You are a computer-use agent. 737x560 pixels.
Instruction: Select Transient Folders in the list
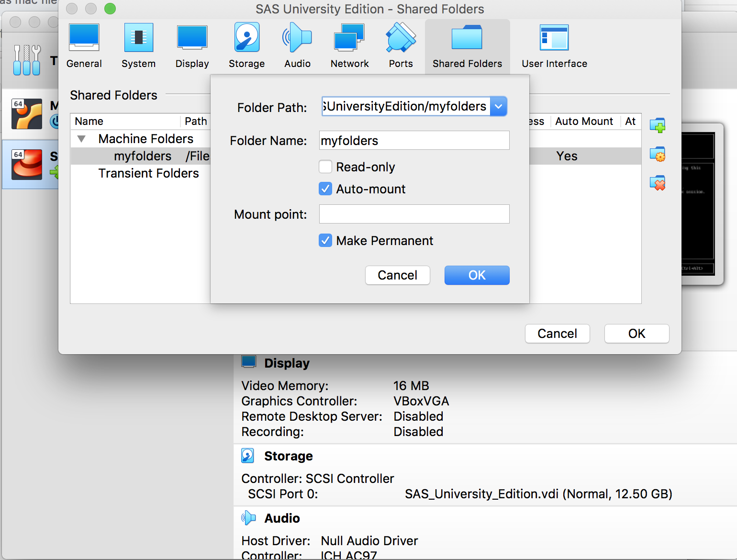148,173
